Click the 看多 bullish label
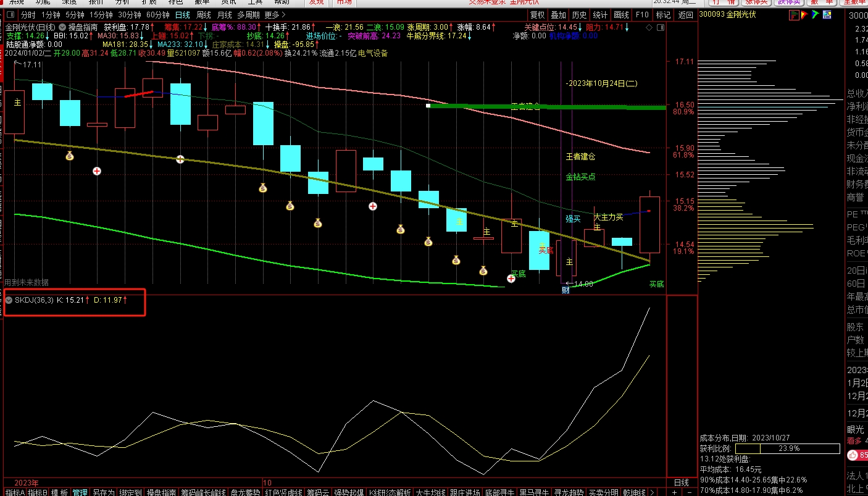Image resolution: width=868 pixels, height=496 pixels. click(854, 440)
